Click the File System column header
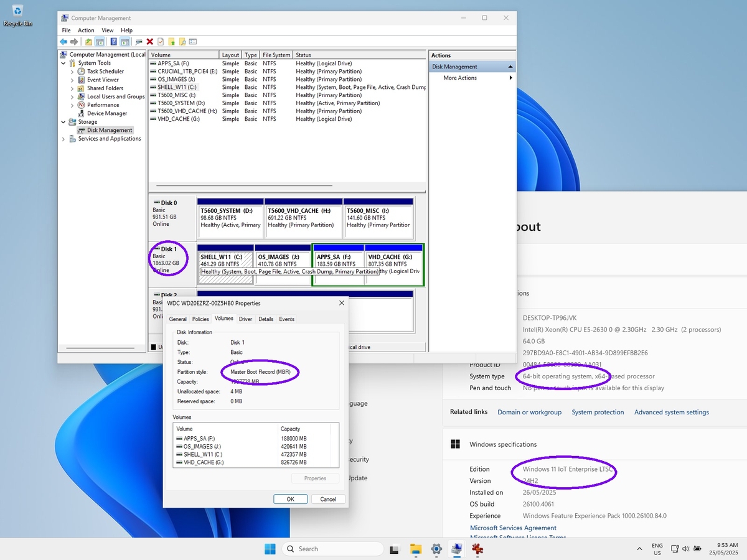The height and width of the screenshot is (560, 747). click(277, 55)
